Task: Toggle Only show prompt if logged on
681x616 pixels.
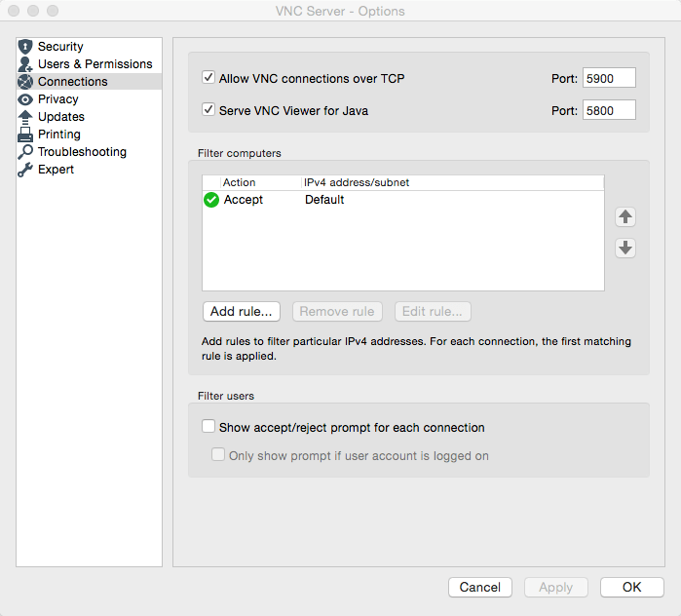Action: [x=218, y=454]
